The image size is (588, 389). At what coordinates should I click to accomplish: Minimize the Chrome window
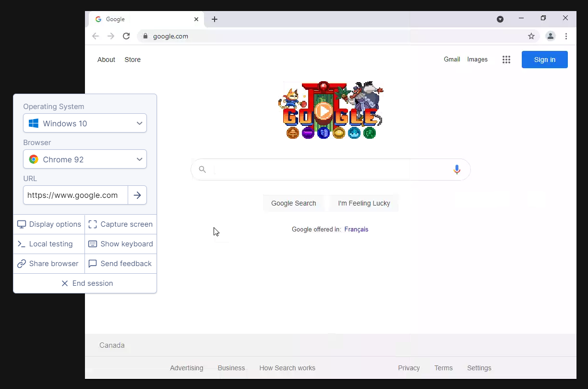tap(521, 18)
